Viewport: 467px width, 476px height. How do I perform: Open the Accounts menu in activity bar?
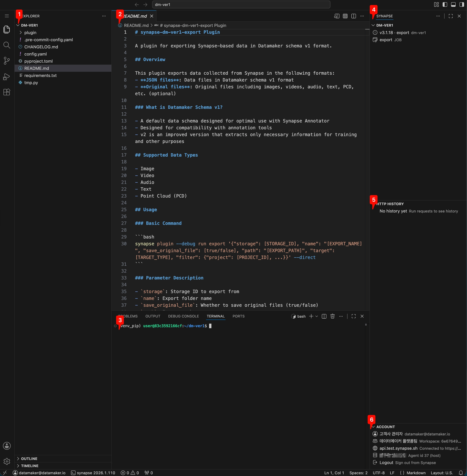click(7, 446)
